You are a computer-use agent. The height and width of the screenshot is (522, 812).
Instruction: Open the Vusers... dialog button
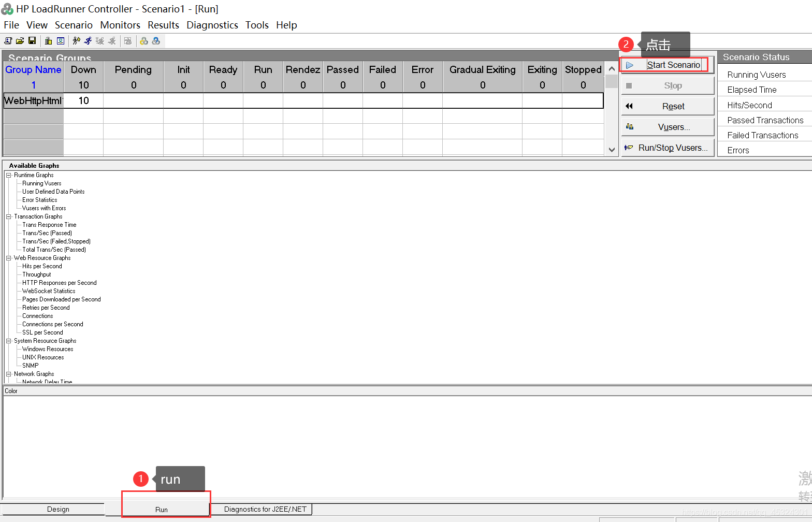668,127
